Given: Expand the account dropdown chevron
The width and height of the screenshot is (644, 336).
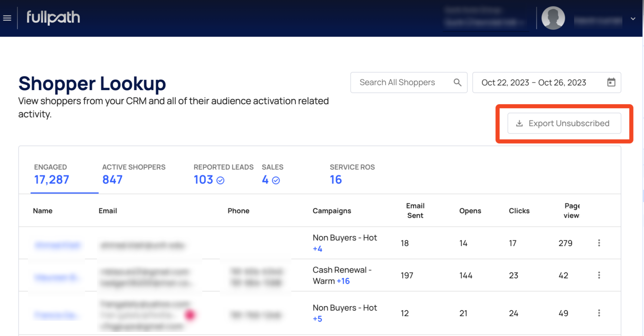Looking at the screenshot, I should [633, 19].
